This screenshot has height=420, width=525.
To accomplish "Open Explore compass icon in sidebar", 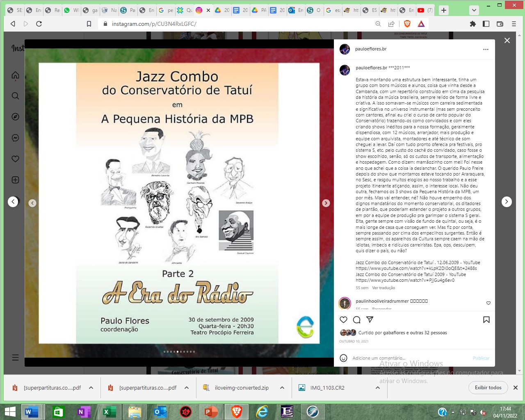I will (x=16, y=117).
